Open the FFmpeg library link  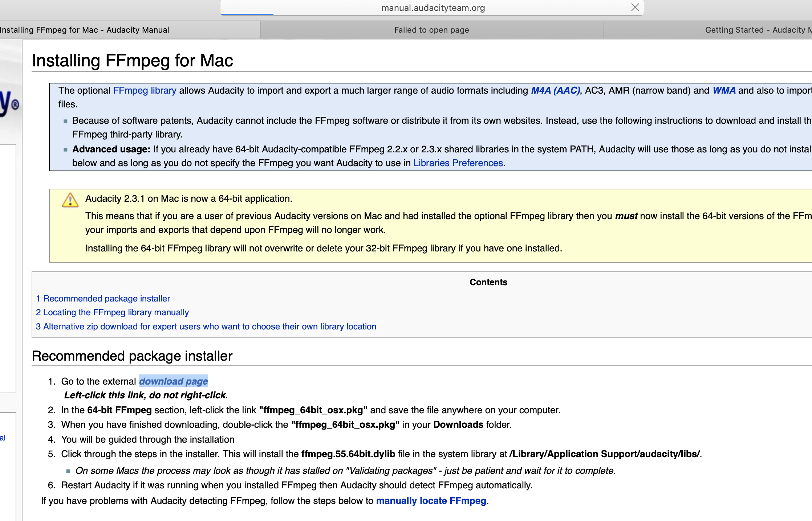tap(145, 90)
